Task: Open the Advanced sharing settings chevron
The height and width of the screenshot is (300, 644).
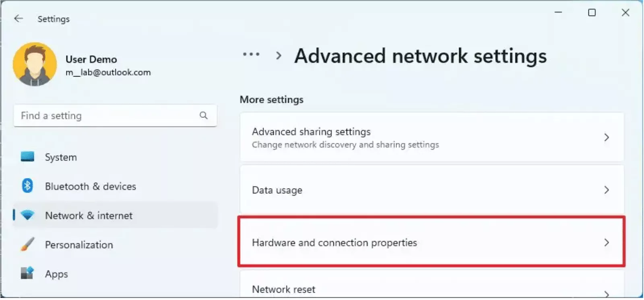Action: (607, 137)
